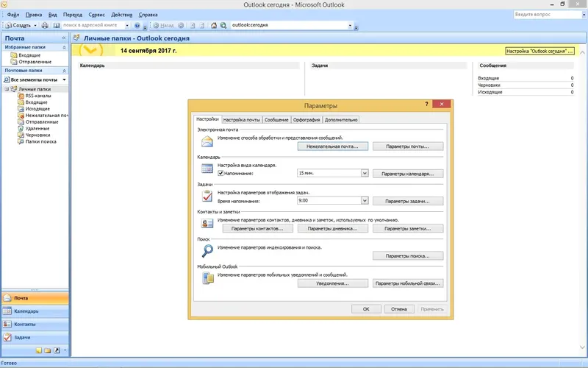Click the Создать new item button
This screenshot has width=588, height=368.
pyautogui.click(x=18, y=25)
